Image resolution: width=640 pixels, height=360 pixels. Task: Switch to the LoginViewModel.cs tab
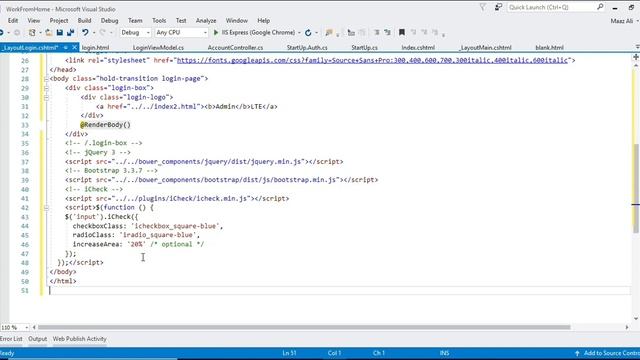[158, 48]
